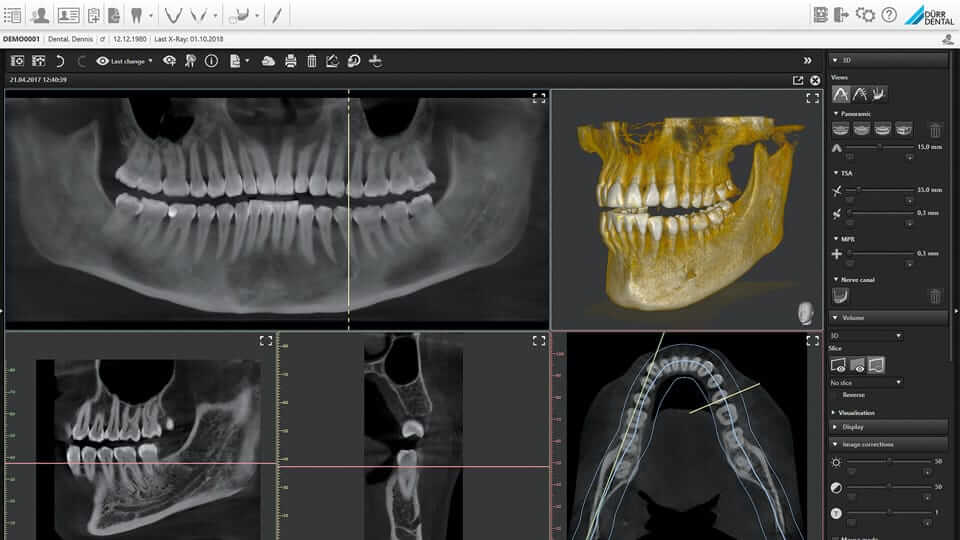Screen dimensions: 960x540
Task: Toggle the second slice visibility eye button
Action: tap(858, 365)
